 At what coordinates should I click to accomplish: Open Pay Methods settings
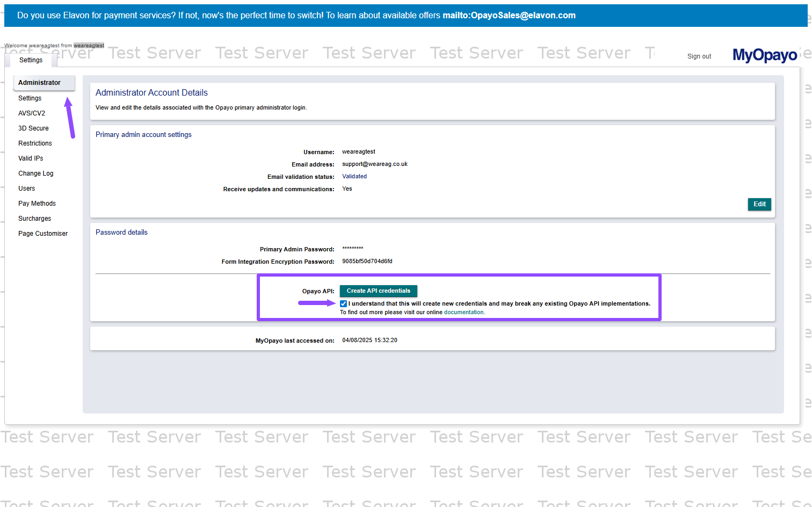pyautogui.click(x=37, y=204)
